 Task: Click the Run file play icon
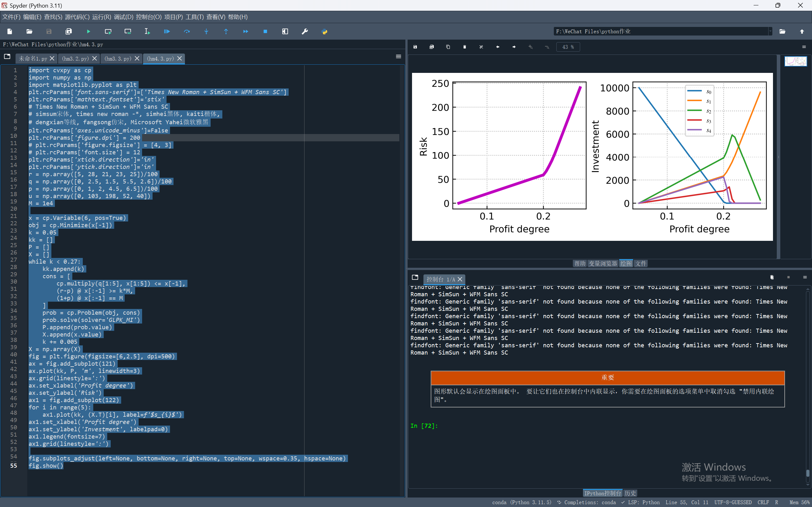88,31
